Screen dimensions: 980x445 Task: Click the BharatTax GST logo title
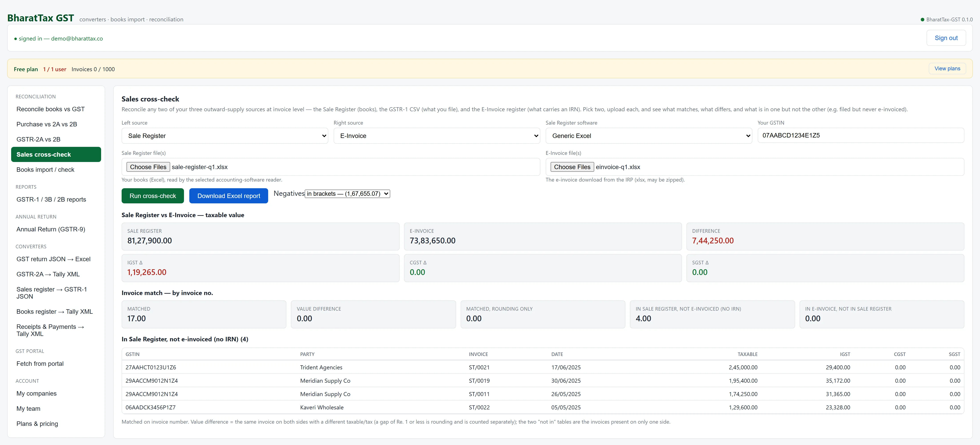[x=41, y=18]
